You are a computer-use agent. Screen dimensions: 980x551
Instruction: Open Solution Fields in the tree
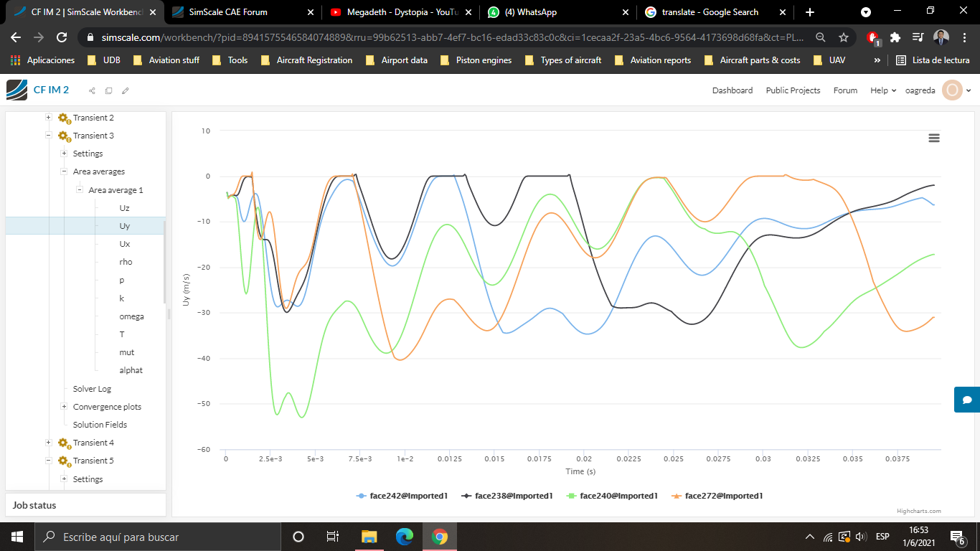[x=100, y=425]
